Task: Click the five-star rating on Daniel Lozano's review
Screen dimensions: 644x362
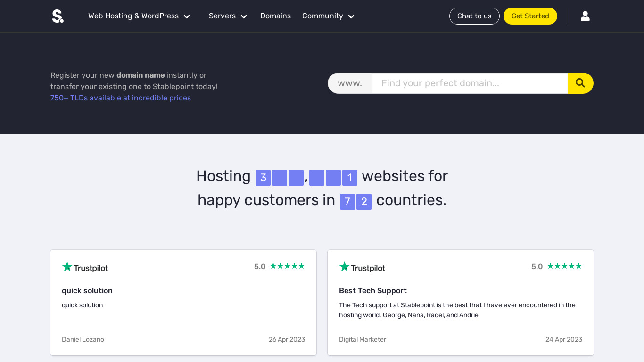Action: (x=287, y=266)
